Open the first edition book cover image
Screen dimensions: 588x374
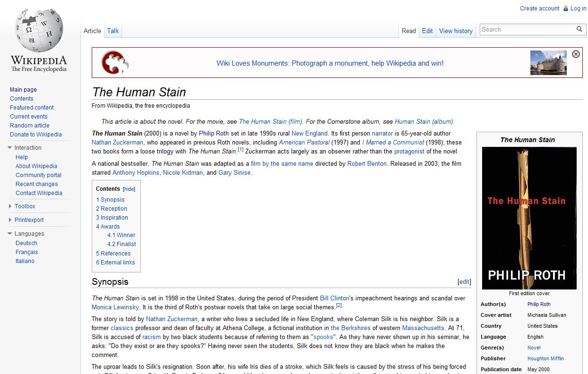529,218
